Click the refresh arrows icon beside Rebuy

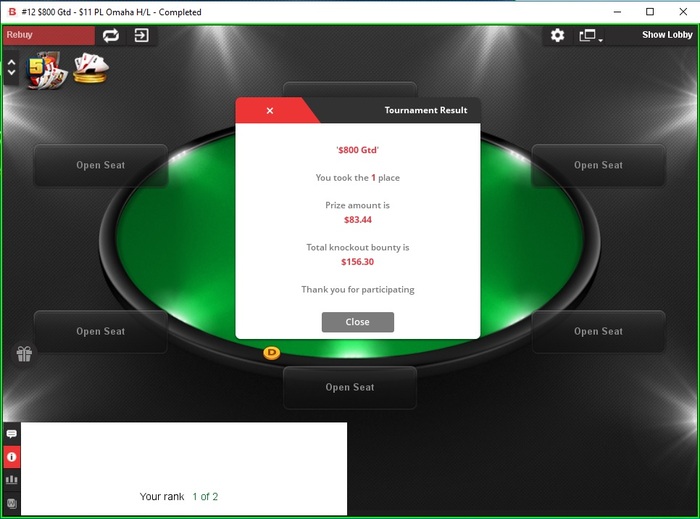(111, 35)
